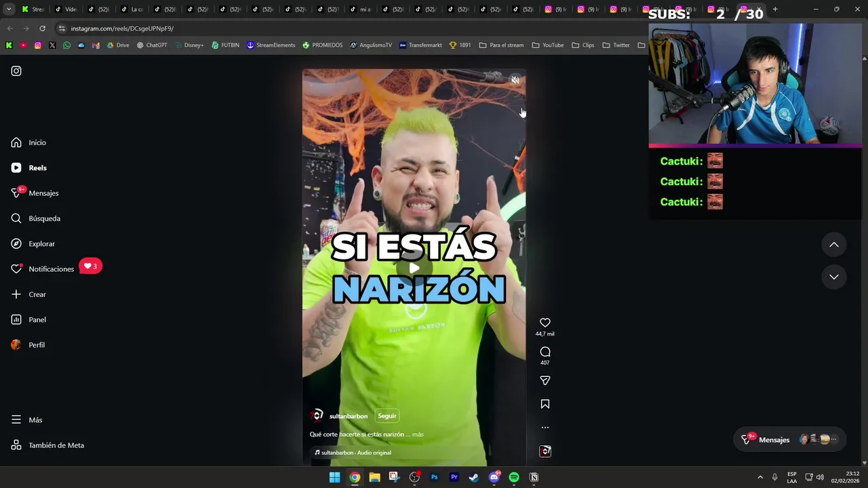Open the ChatGPT bookmark

click(x=152, y=45)
